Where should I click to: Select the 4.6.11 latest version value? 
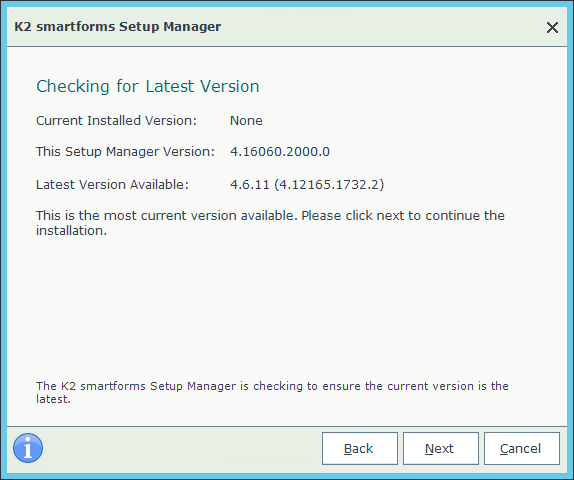pyautogui.click(x=250, y=185)
